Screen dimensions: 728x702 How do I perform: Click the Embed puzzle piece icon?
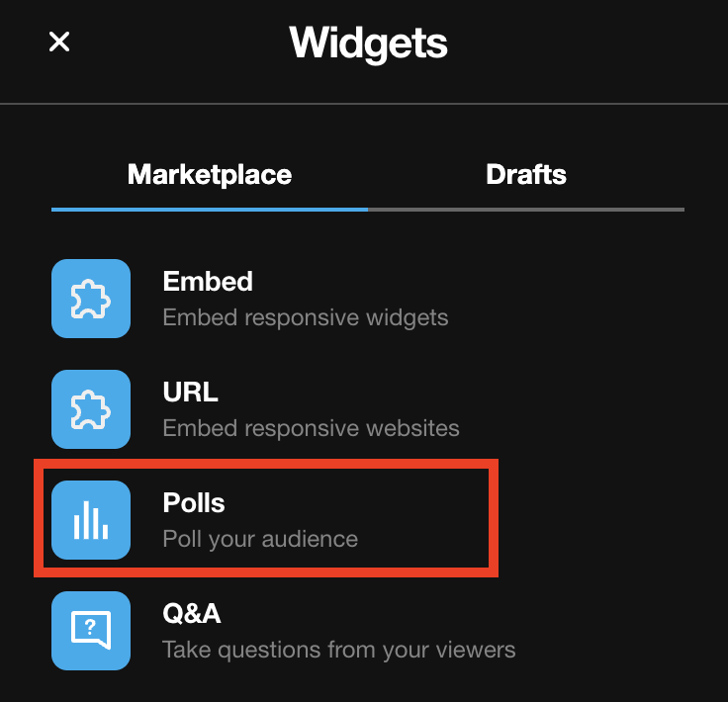click(x=91, y=299)
